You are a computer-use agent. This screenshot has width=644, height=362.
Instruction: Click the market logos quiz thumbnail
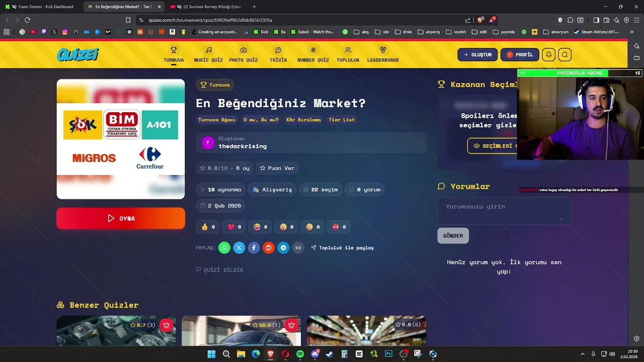coord(121,139)
